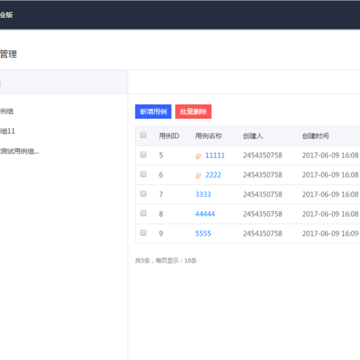Viewport: 360px width, 360px height.
Task: Select the checkbox in the 44444 row
Action: tap(143, 213)
